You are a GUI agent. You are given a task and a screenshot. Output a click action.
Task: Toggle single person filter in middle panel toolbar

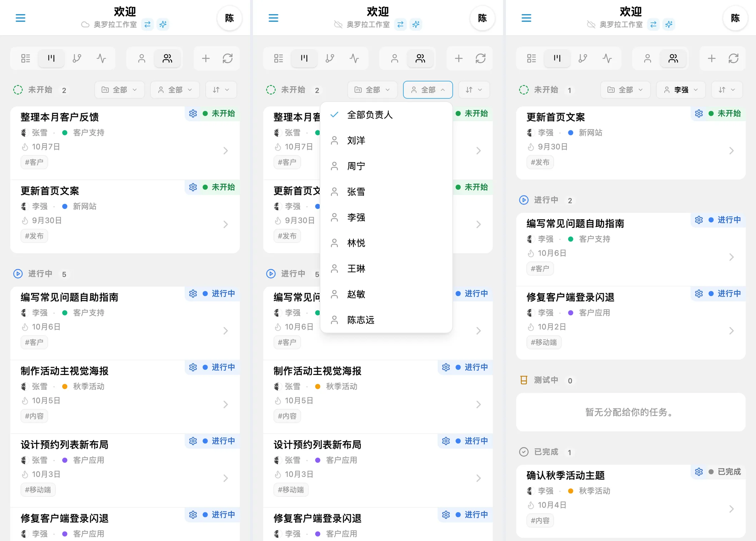pos(394,58)
